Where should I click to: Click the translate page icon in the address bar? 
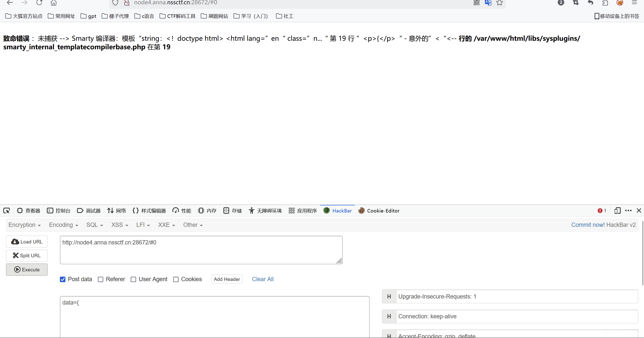coord(488,3)
